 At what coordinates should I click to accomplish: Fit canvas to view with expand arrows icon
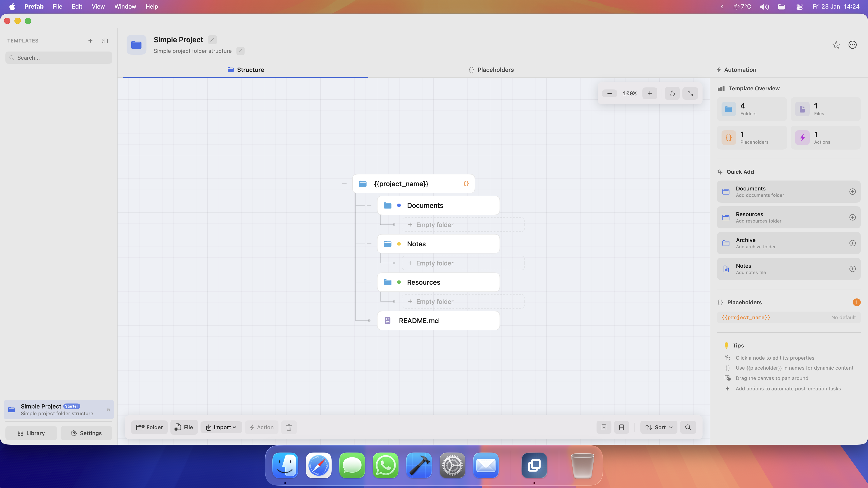click(690, 93)
